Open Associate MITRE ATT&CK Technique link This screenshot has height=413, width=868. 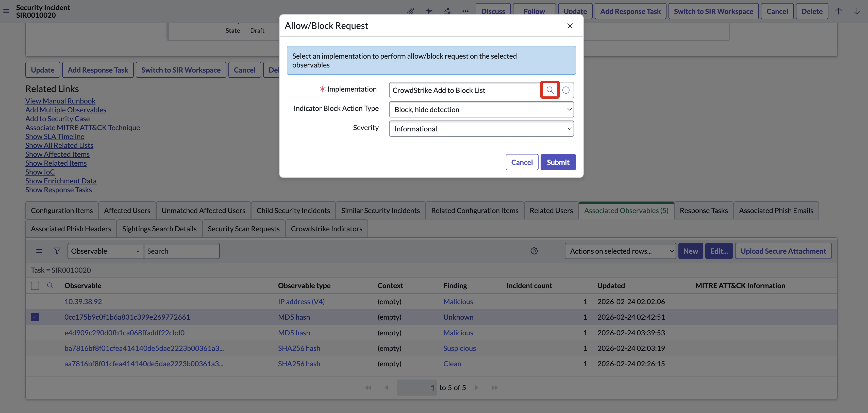click(82, 128)
